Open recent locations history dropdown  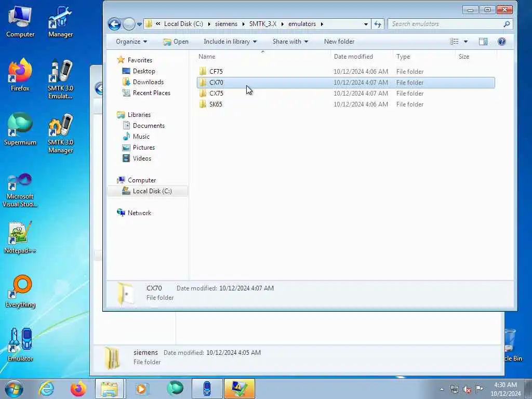(139, 24)
